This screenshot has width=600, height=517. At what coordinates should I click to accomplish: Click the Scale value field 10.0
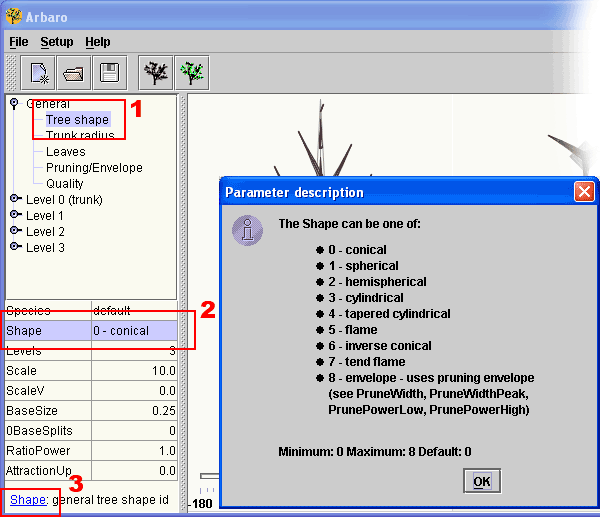coord(133,371)
